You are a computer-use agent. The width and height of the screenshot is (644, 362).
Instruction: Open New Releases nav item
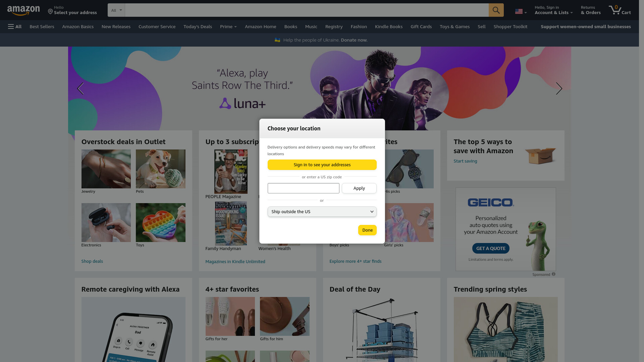point(116,26)
